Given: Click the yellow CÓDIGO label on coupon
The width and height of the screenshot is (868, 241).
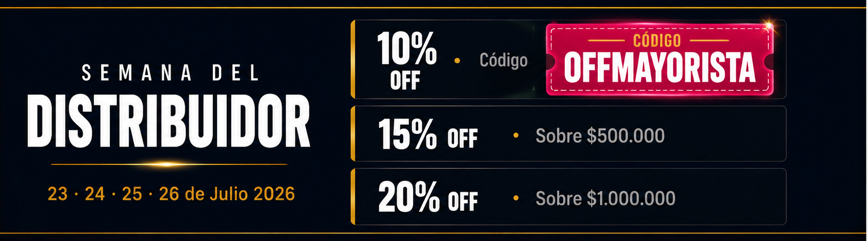Looking at the screenshot, I should pos(657,40).
